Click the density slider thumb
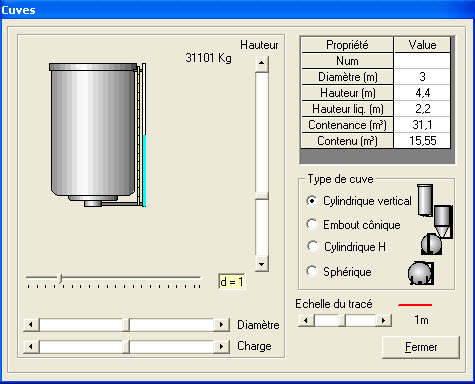 pyautogui.click(x=60, y=279)
